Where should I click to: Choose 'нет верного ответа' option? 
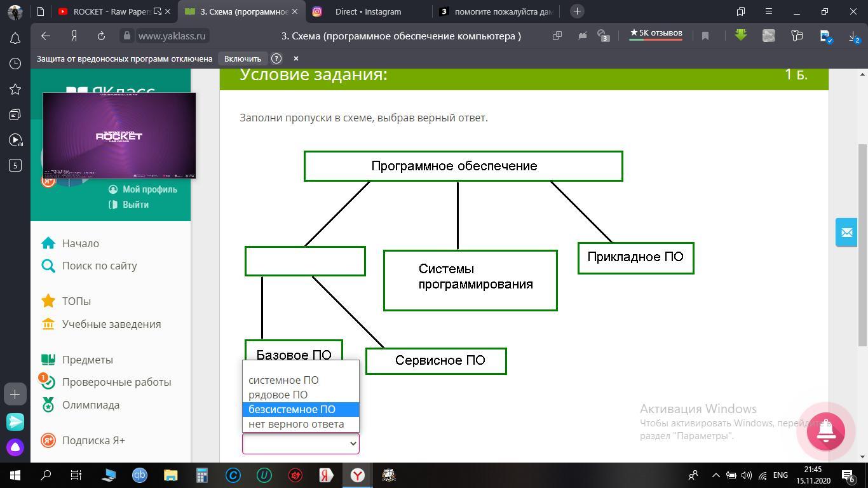coord(301,424)
